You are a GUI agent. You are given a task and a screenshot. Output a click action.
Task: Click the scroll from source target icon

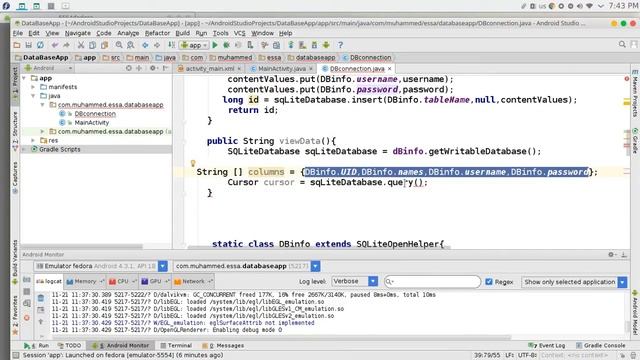pyautogui.click(x=129, y=68)
